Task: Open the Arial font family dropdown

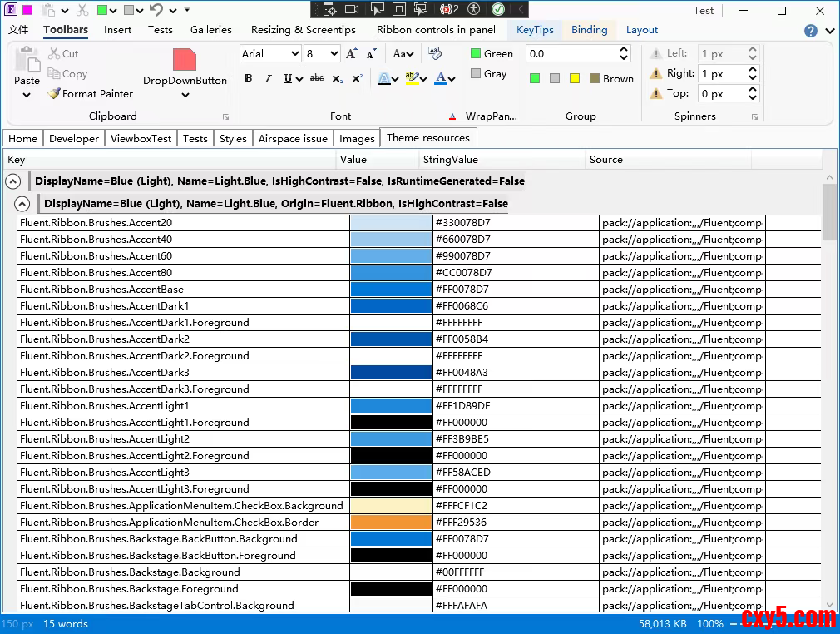Action: [270, 53]
